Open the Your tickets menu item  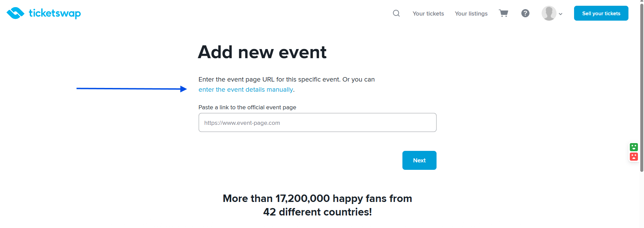(x=428, y=14)
